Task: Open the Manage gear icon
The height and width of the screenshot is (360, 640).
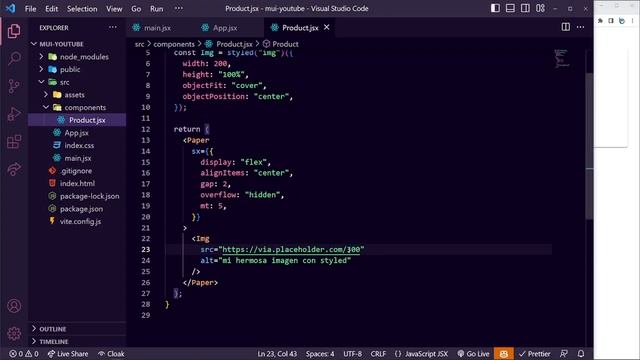Action: tap(14, 333)
